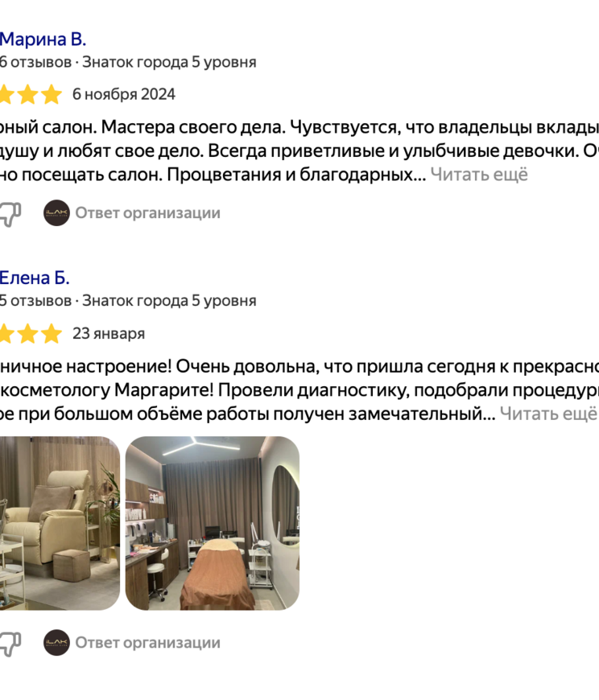
Task: Click iLAK logo under Елена's review
Action: 56,642
